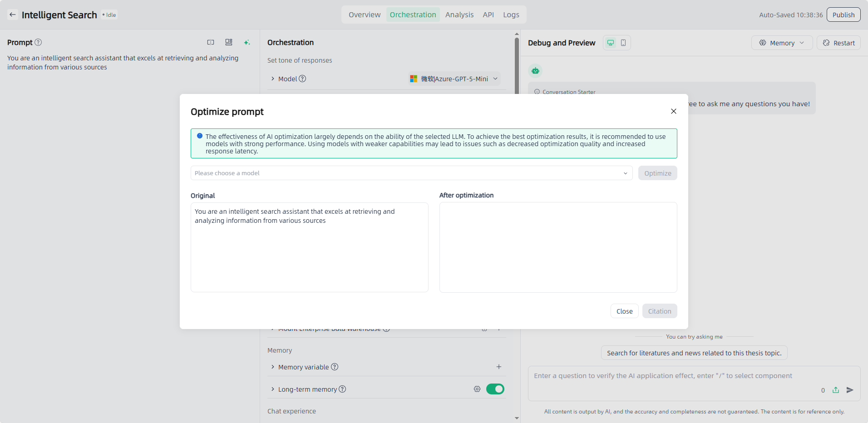Click the Publish button

[843, 15]
